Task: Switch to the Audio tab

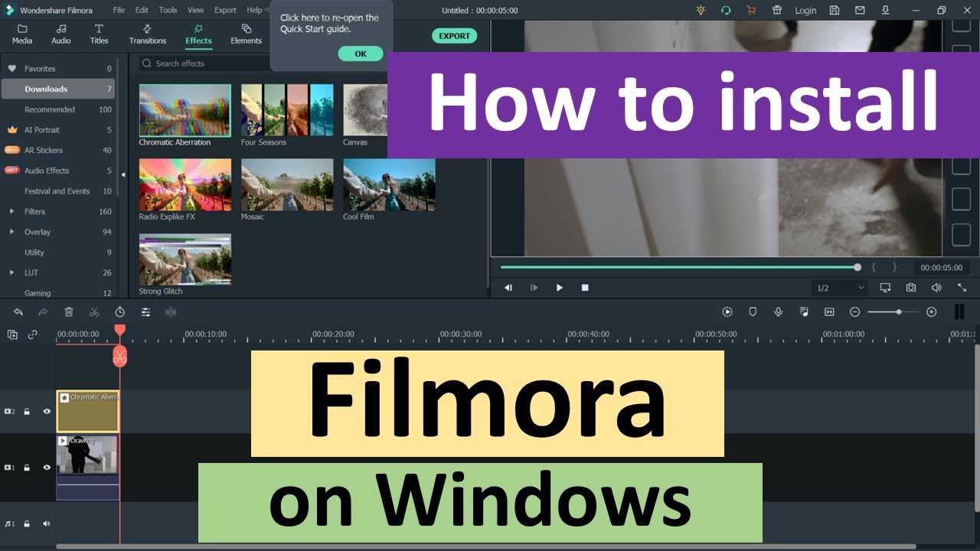Action: coord(61,34)
